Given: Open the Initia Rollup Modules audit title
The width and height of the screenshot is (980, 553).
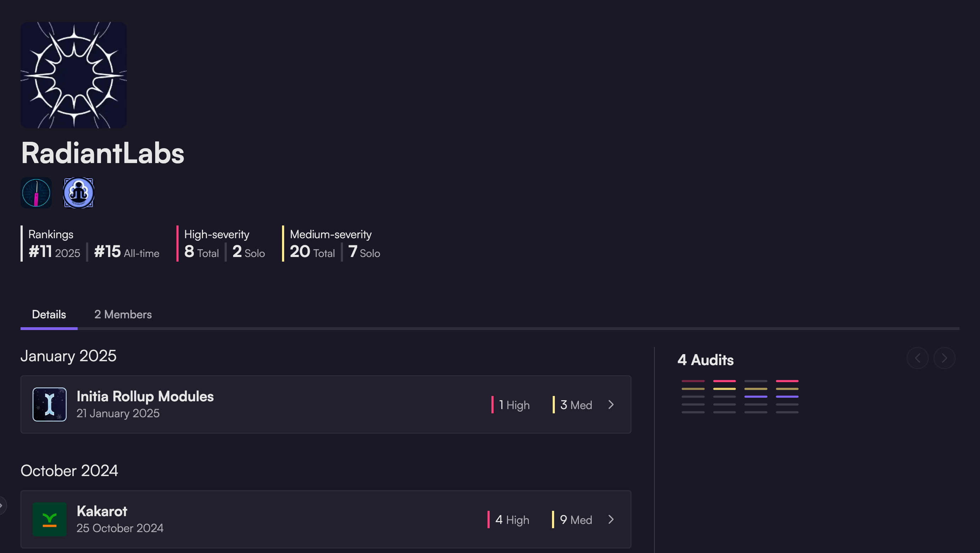Looking at the screenshot, I should pos(145,397).
